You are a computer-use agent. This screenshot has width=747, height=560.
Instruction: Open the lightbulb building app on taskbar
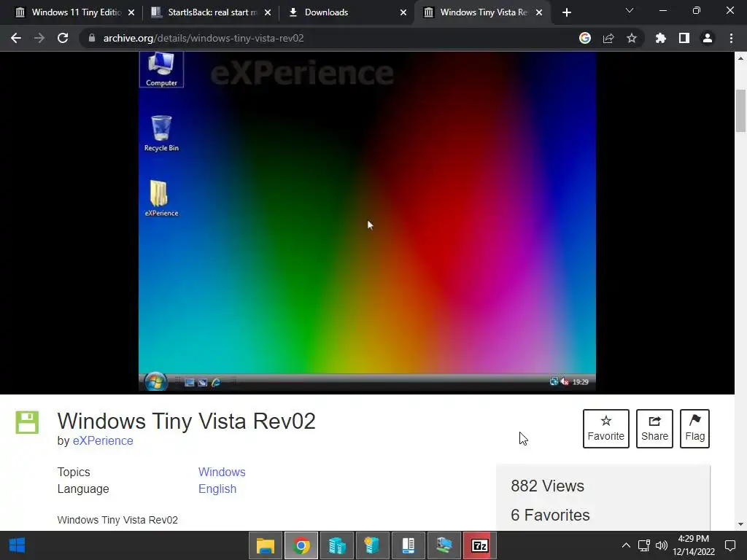tap(373, 545)
